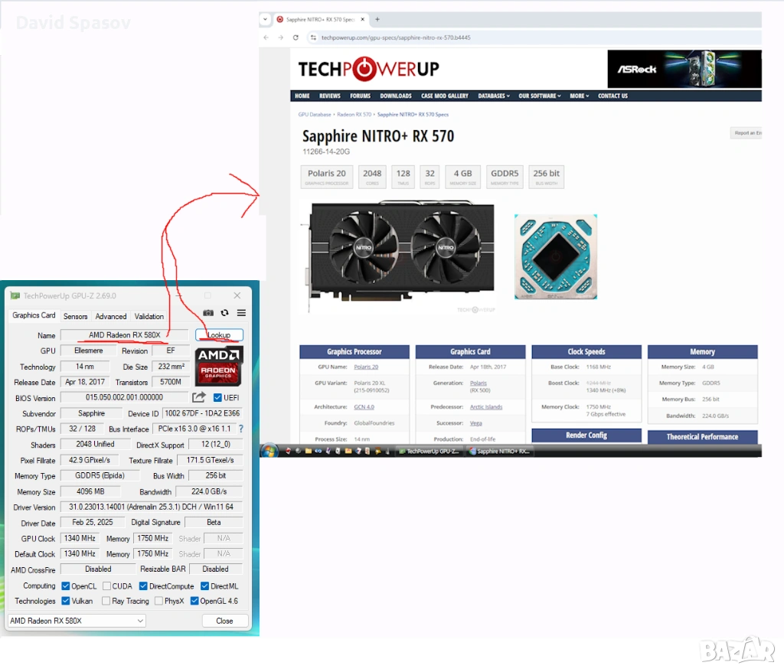Toggle the Ray Tracing checkbox
The width and height of the screenshot is (784, 672).
point(106,602)
